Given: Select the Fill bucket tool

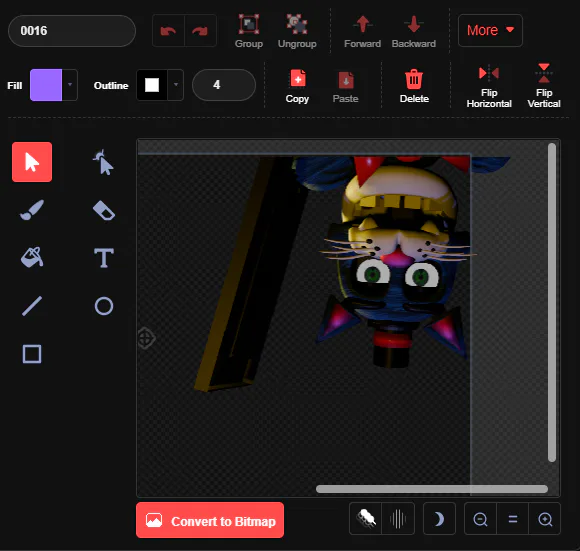Looking at the screenshot, I should [x=32, y=258].
